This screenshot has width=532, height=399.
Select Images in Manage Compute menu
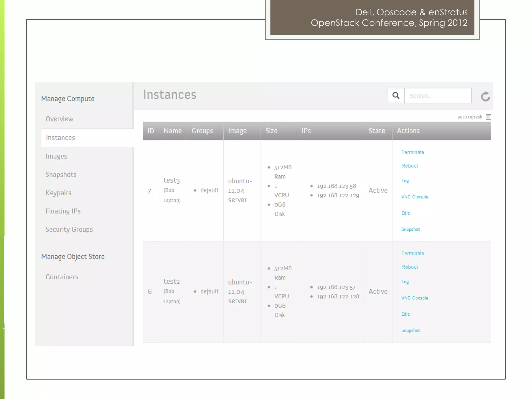pyautogui.click(x=56, y=156)
